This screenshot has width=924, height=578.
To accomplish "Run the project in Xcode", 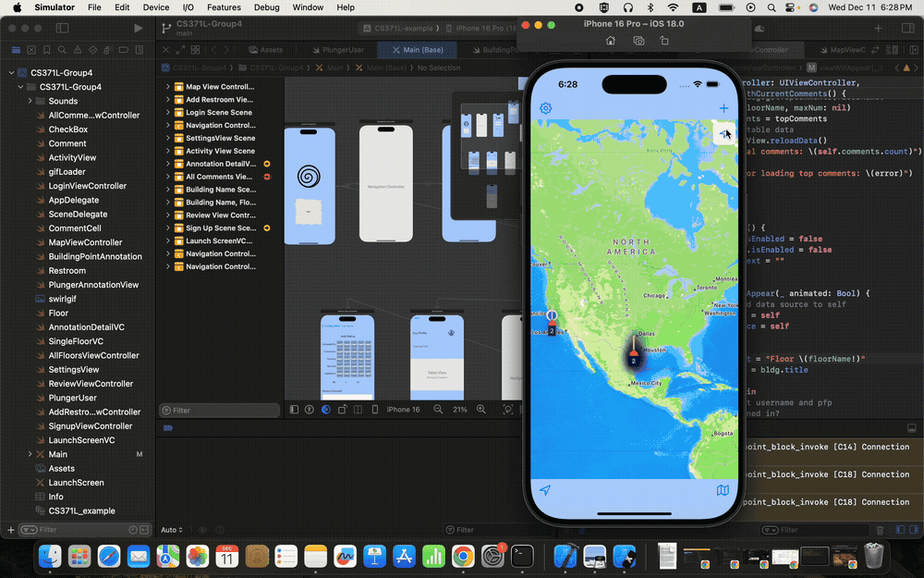I will [138, 28].
